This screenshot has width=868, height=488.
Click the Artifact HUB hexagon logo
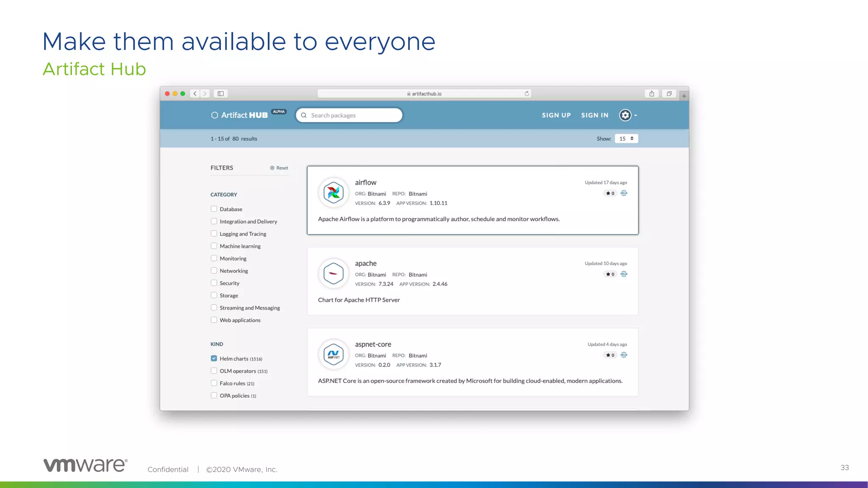(214, 115)
